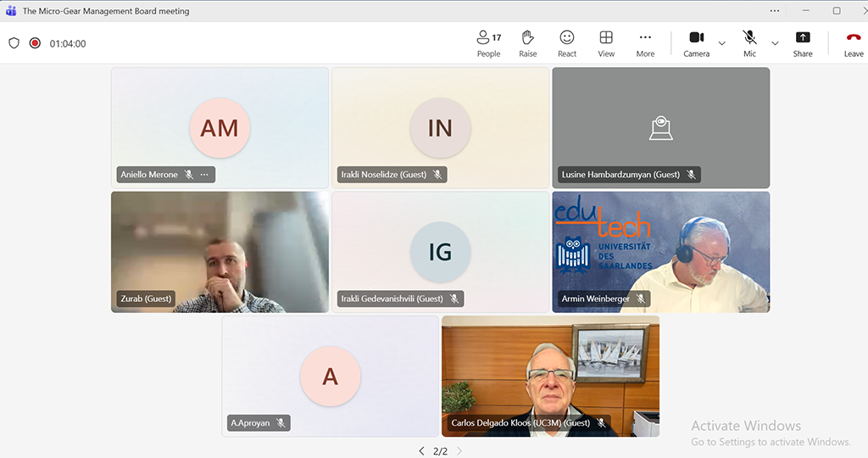Viewport: 868px width, 458px height.
Task: Click the title bar ellipsis menu
Action: point(774,11)
